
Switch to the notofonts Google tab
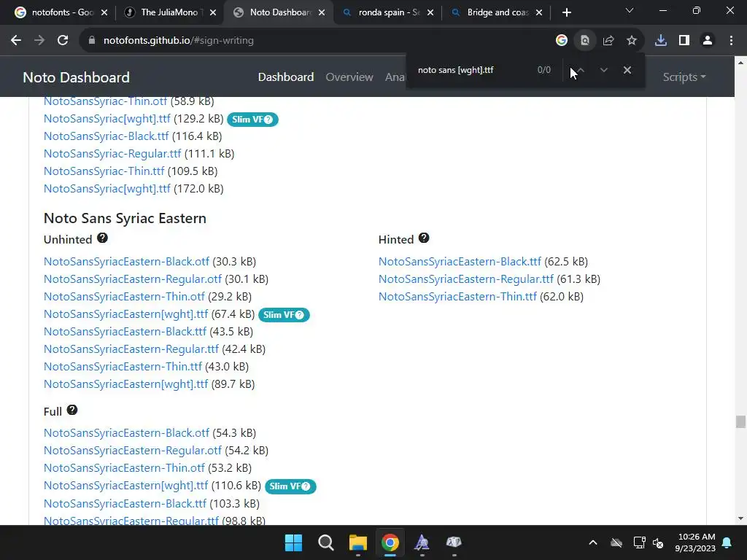[x=61, y=12]
